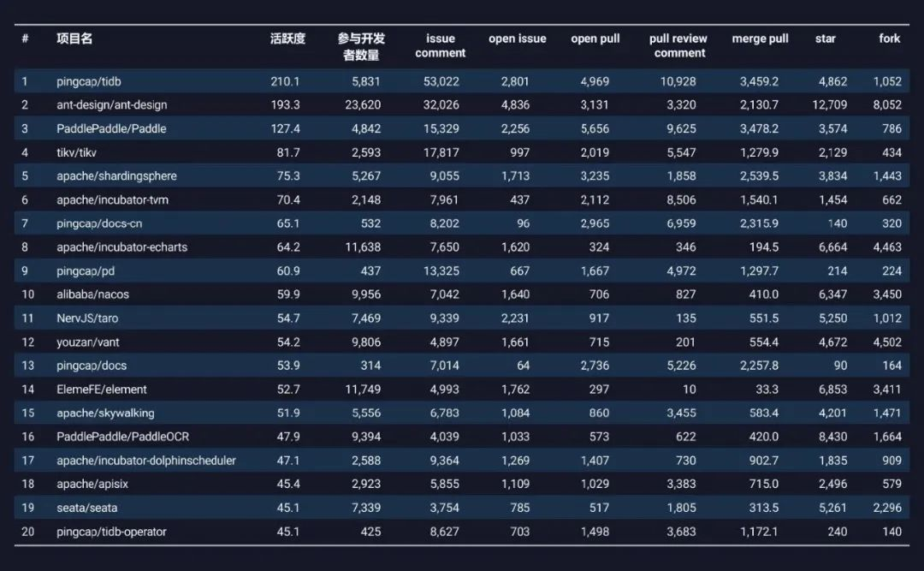This screenshot has height=571, width=924.
Task: Click open pull value 1,029
Action: click(595, 484)
